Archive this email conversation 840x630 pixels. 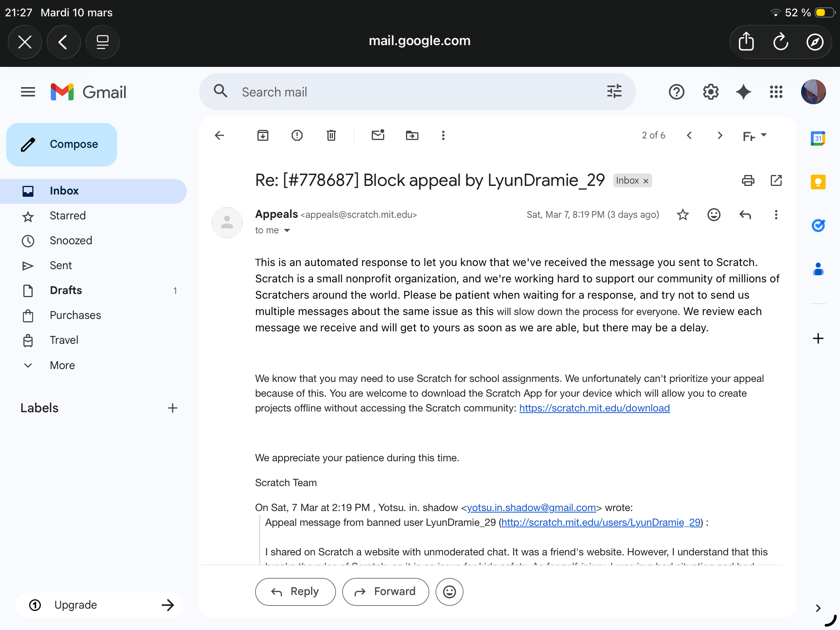pos(263,135)
